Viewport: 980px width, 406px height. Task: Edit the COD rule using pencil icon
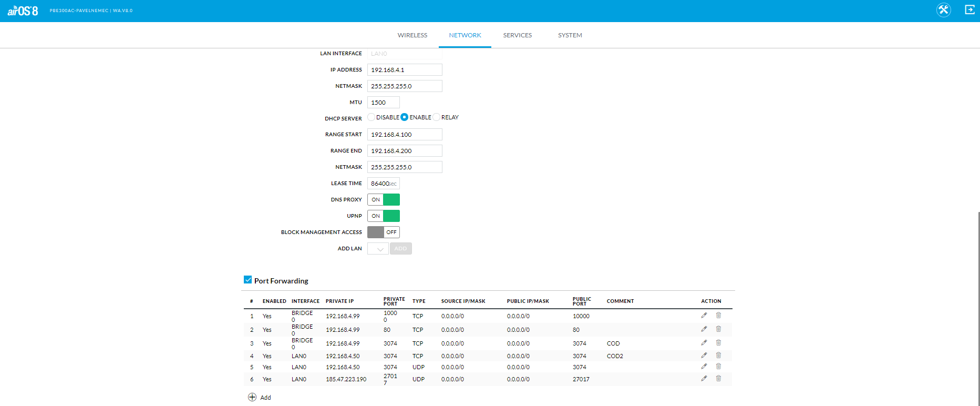[704, 343]
